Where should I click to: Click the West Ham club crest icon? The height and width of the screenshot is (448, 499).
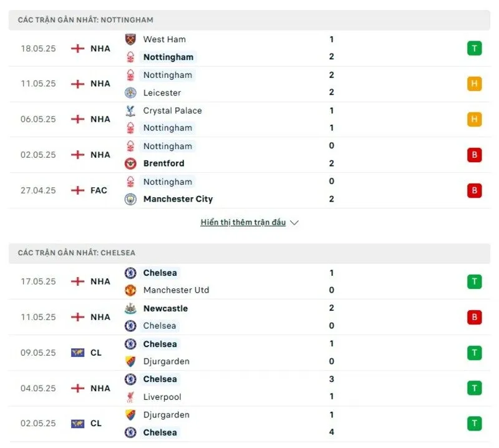click(131, 39)
